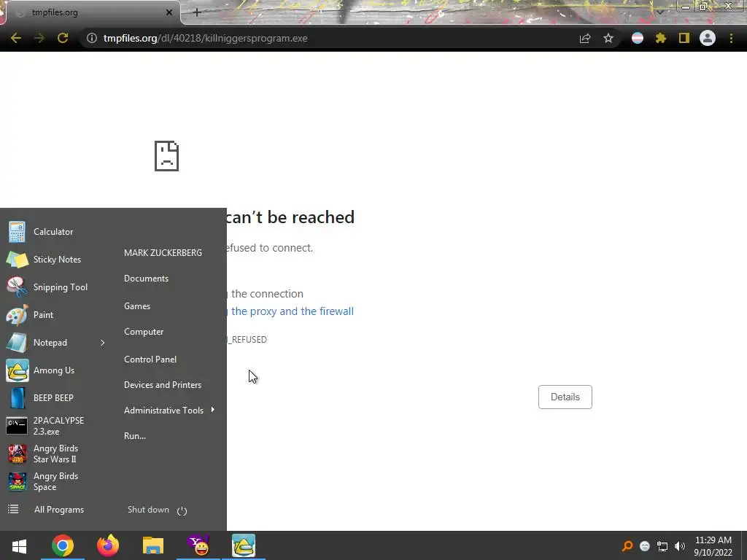Open the volume control tray icon
The width and height of the screenshot is (747, 560).
coord(680,546)
